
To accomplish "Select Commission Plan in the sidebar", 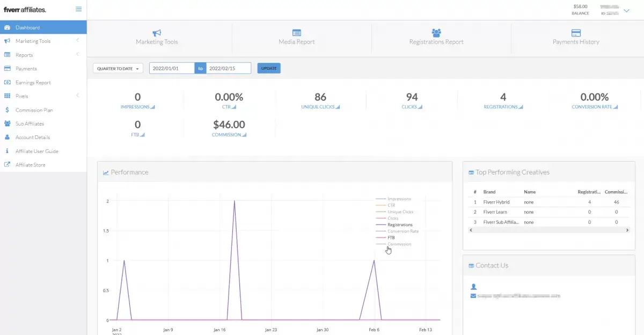I will 34,110.
